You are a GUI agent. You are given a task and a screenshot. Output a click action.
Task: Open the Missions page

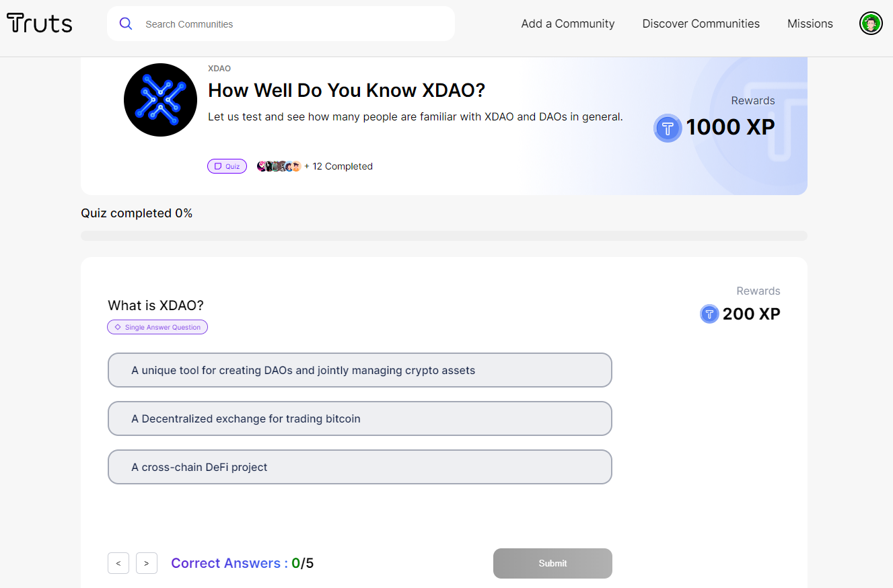810,24
